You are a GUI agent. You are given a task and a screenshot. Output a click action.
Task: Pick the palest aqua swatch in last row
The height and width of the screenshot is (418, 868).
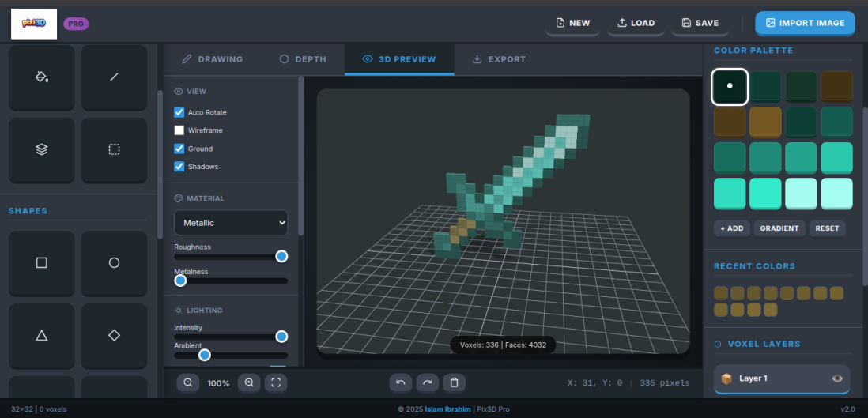[x=836, y=194]
